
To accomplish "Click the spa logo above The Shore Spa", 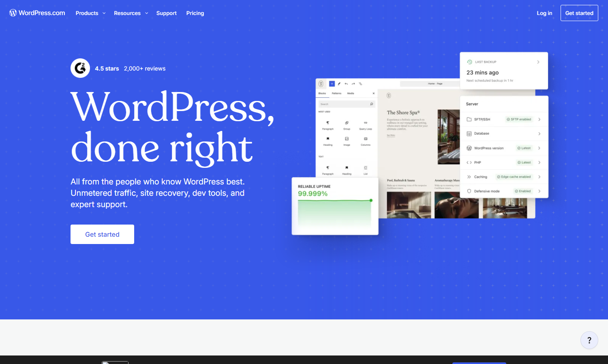I will [x=389, y=96].
